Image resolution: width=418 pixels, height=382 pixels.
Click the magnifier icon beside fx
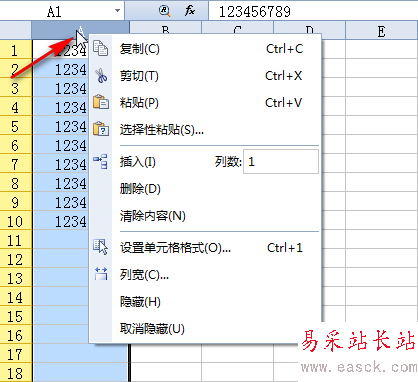(165, 11)
